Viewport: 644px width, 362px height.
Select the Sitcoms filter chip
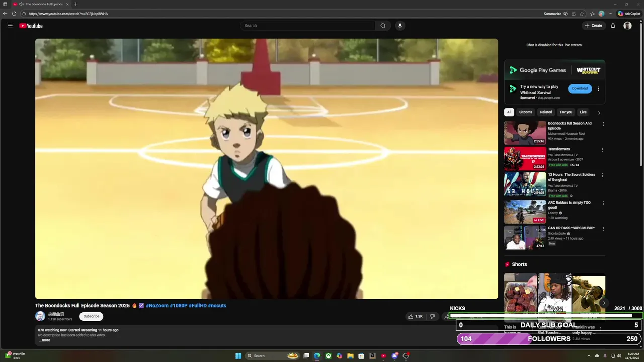click(x=526, y=112)
